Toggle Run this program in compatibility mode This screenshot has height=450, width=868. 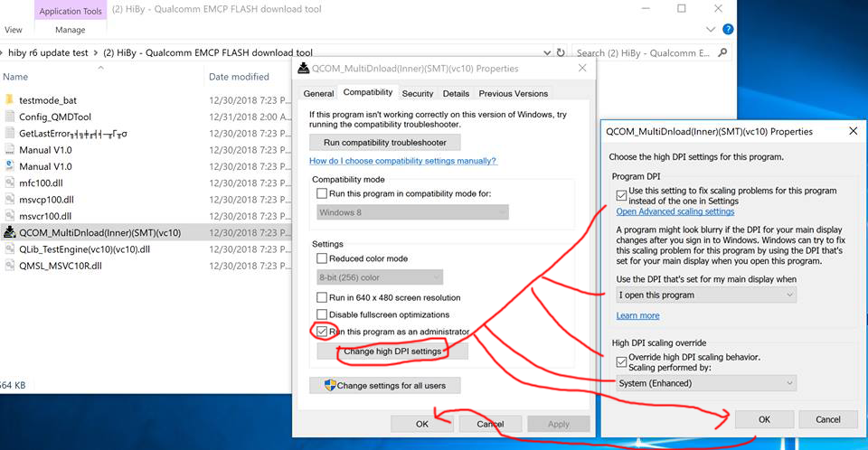point(322,193)
